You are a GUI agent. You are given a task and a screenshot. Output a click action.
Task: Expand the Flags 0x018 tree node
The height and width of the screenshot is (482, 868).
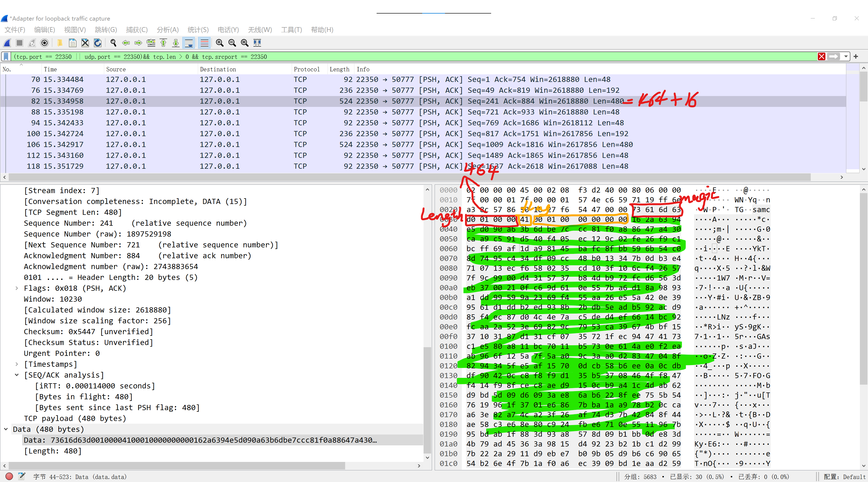17,288
